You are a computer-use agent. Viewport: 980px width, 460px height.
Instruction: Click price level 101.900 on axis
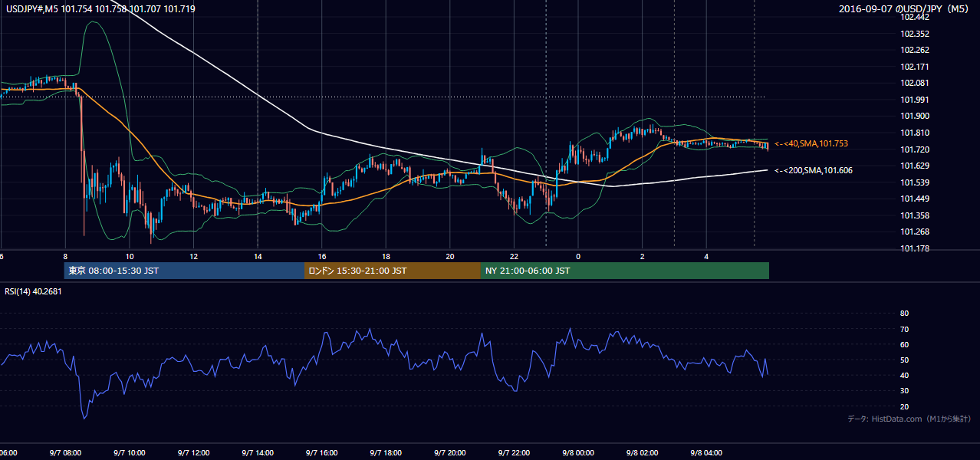point(914,116)
